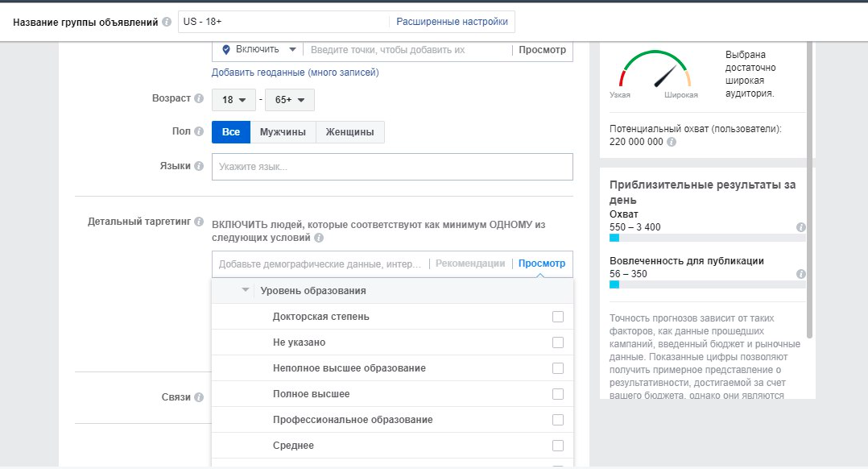Screen dimensions: 868x469
Task: Tick the Полное высшее checkbox
Action: point(558,394)
